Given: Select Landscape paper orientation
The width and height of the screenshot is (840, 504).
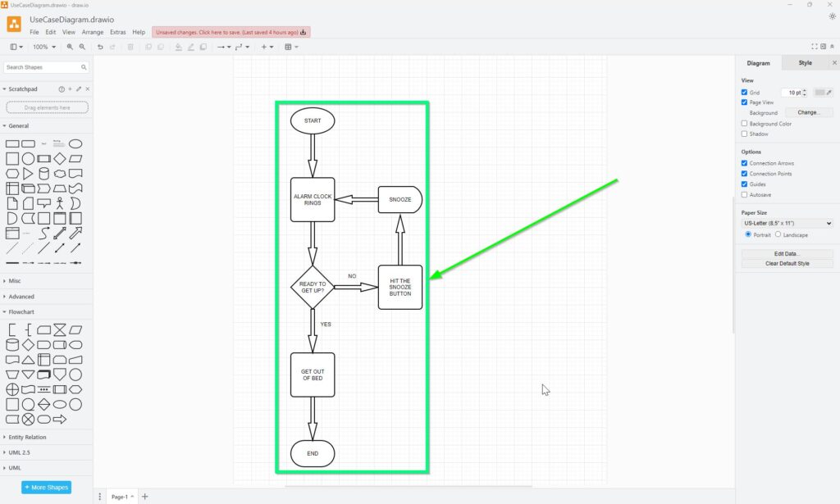Looking at the screenshot, I should [778, 234].
